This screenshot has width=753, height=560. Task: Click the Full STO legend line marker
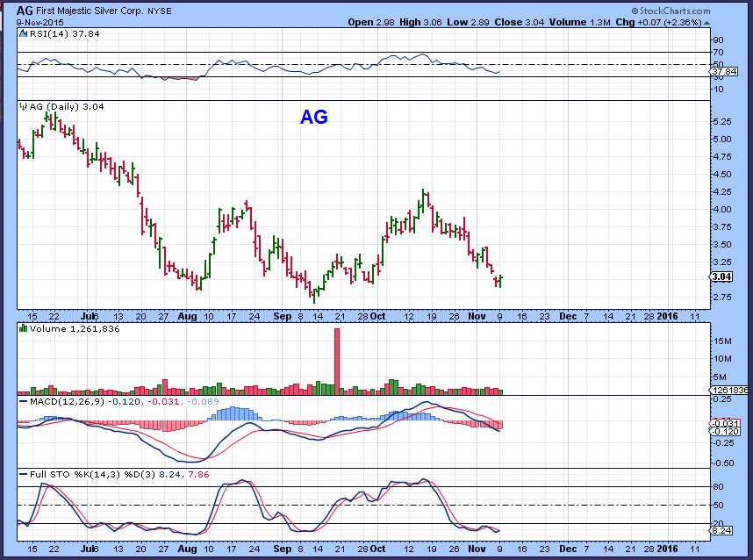[23, 475]
